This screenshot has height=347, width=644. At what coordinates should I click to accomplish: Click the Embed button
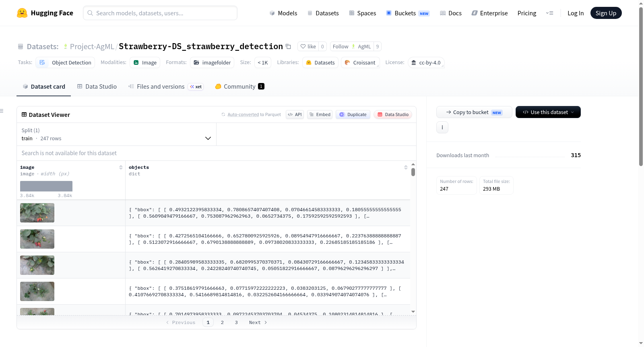pyautogui.click(x=320, y=114)
